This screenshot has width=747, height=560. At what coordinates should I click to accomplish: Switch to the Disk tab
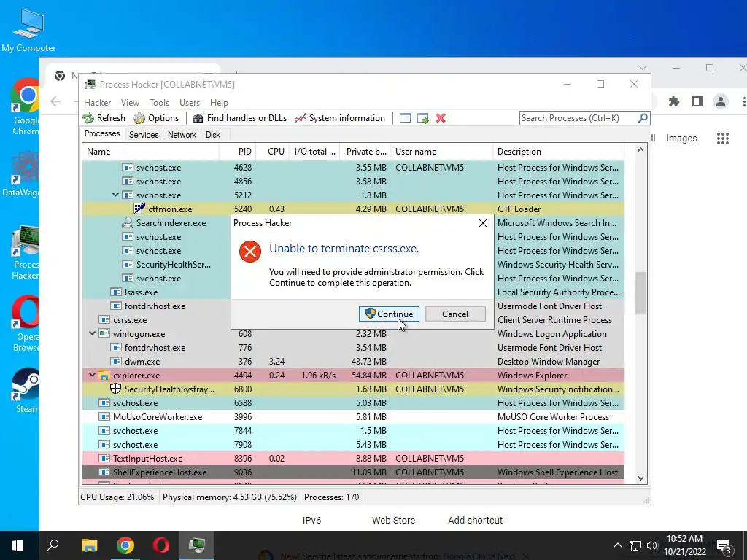pos(213,135)
